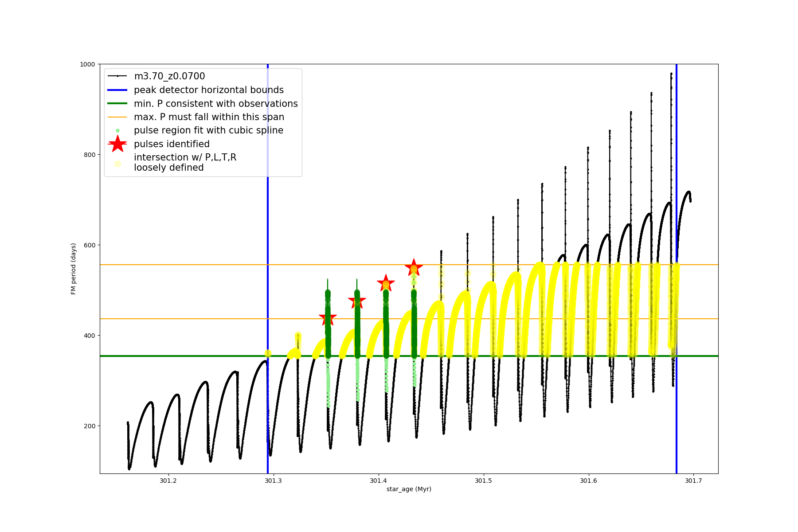The height and width of the screenshot is (532, 798).
Task: Click the 'max. P must fall within this span' text
Action: point(209,117)
